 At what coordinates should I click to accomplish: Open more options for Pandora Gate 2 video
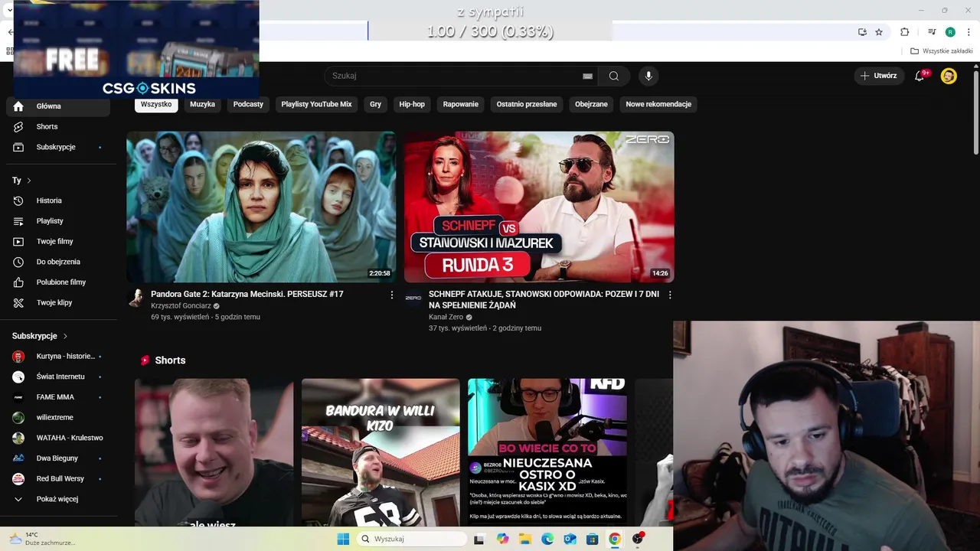pos(392,295)
